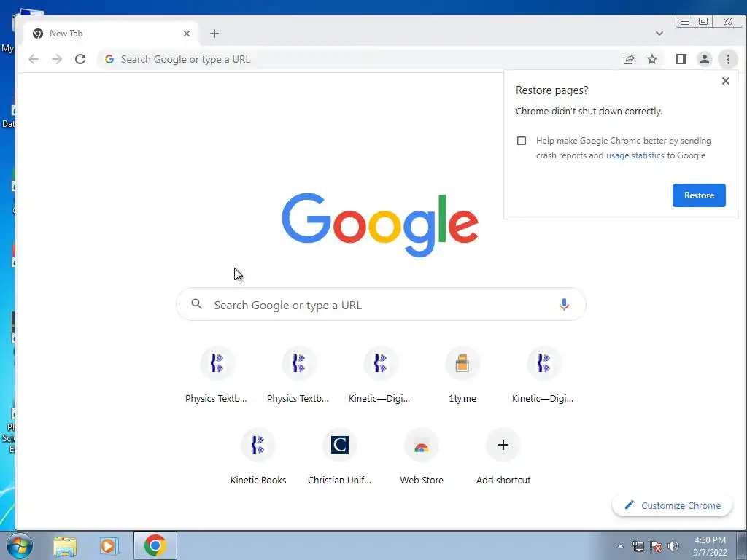Viewport: 747px width, 560px height.
Task: Open the Kinetic Books shortcut
Action: point(258,456)
